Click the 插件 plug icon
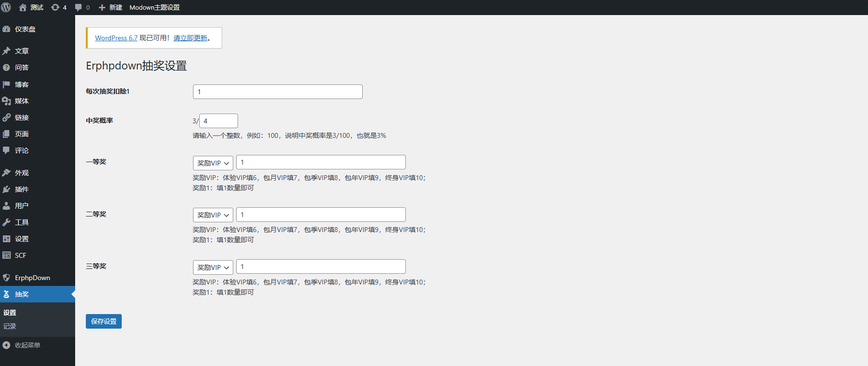 (x=6, y=189)
